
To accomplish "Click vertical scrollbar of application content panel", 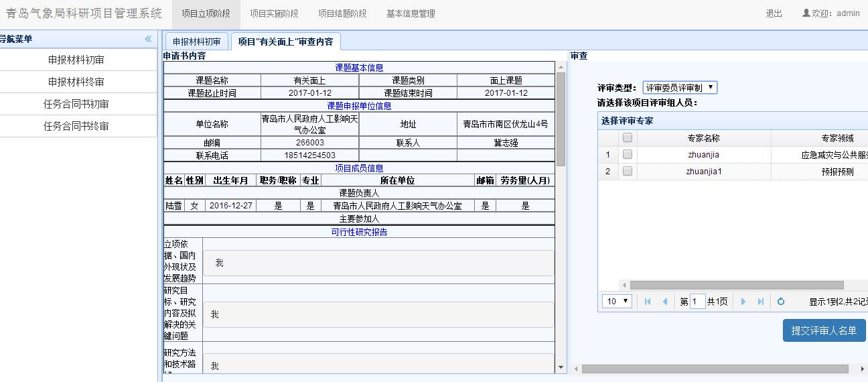I will (561, 119).
